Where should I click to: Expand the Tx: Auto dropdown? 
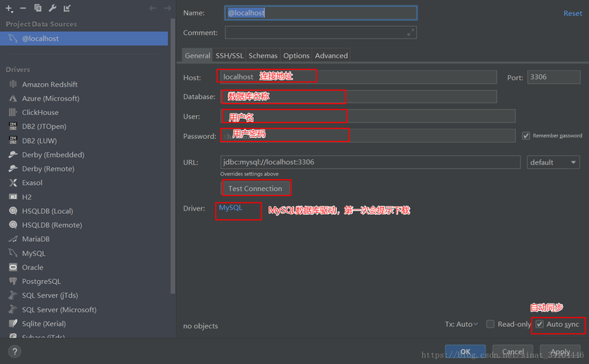461,324
